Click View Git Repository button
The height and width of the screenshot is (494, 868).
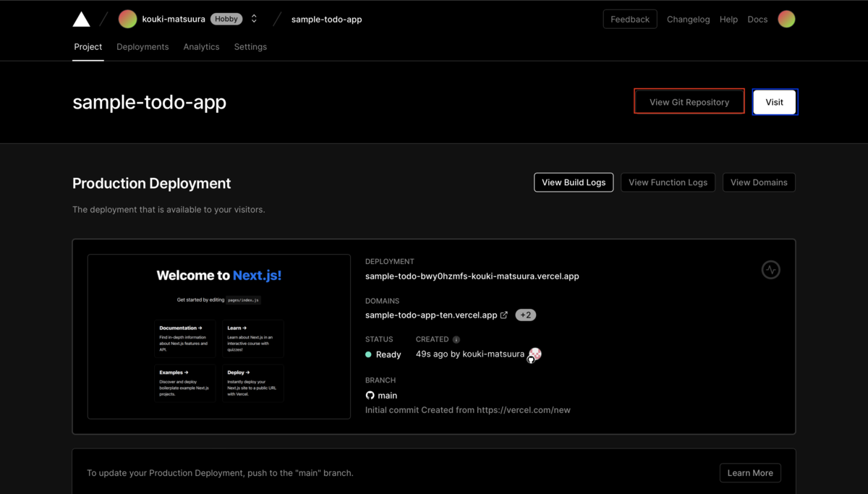click(x=689, y=102)
